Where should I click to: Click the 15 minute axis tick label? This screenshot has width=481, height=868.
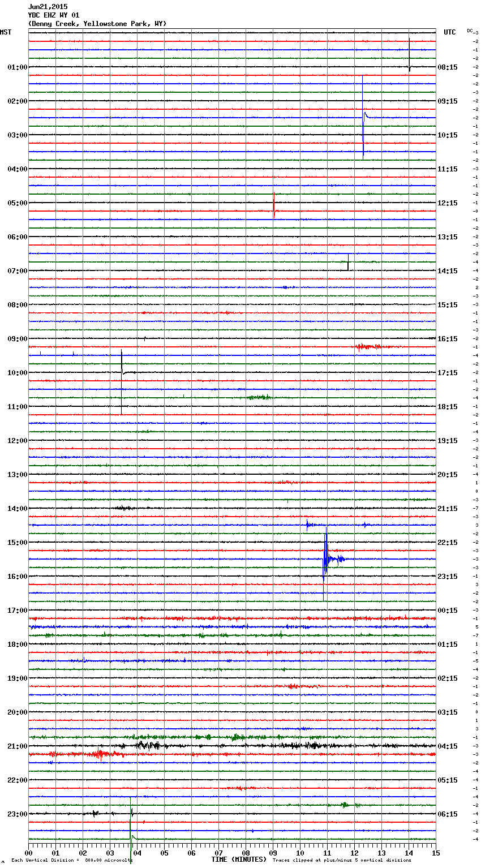(436, 853)
